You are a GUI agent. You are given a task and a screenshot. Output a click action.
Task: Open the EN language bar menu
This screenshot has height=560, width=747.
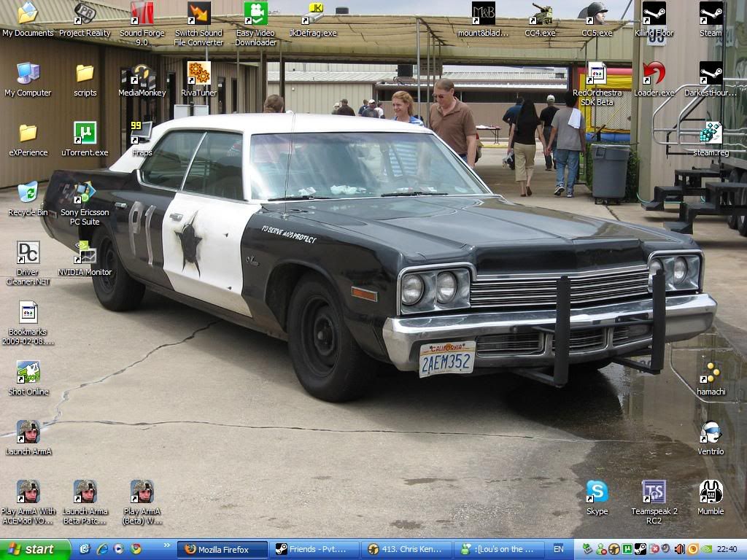click(560, 549)
